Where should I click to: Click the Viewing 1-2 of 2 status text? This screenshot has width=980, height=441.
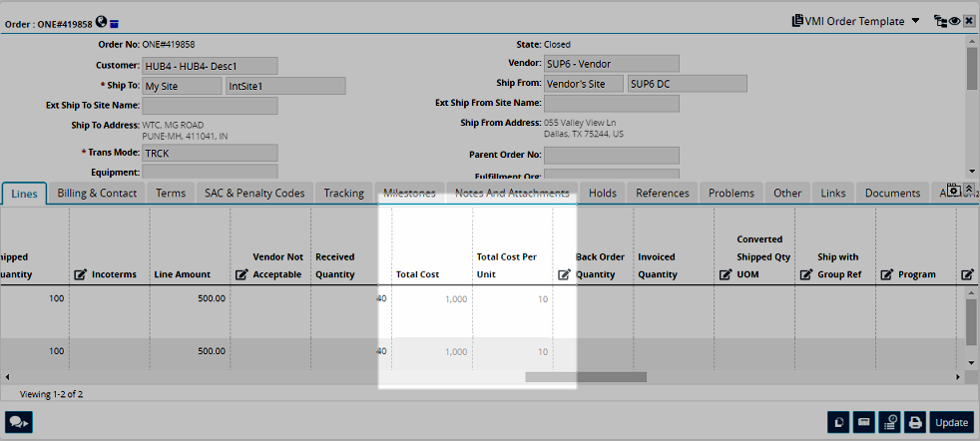tap(51, 394)
